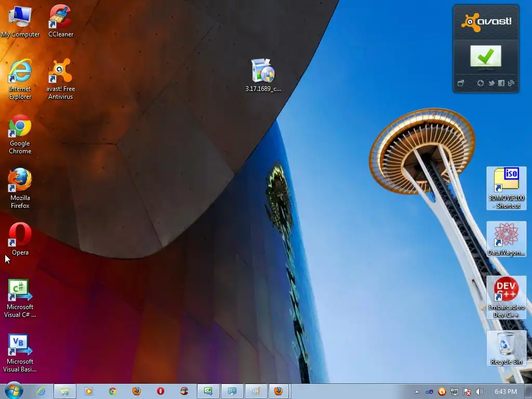Click Show Desktop button at taskbar end
532x399 pixels.
point(528,392)
